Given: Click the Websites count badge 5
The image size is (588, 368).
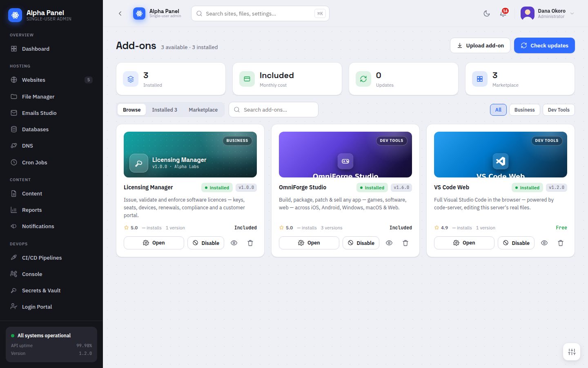Looking at the screenshot, I should 89,80.
